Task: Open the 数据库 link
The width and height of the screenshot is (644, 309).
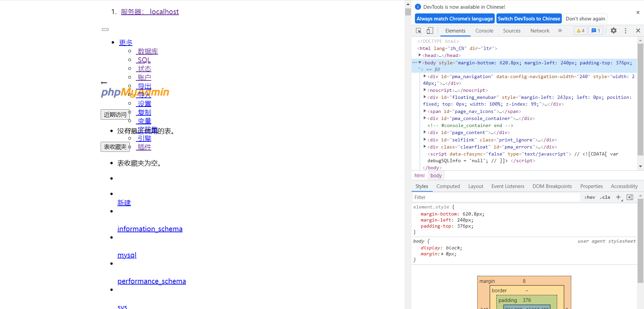Action: (x=147, y=51)
